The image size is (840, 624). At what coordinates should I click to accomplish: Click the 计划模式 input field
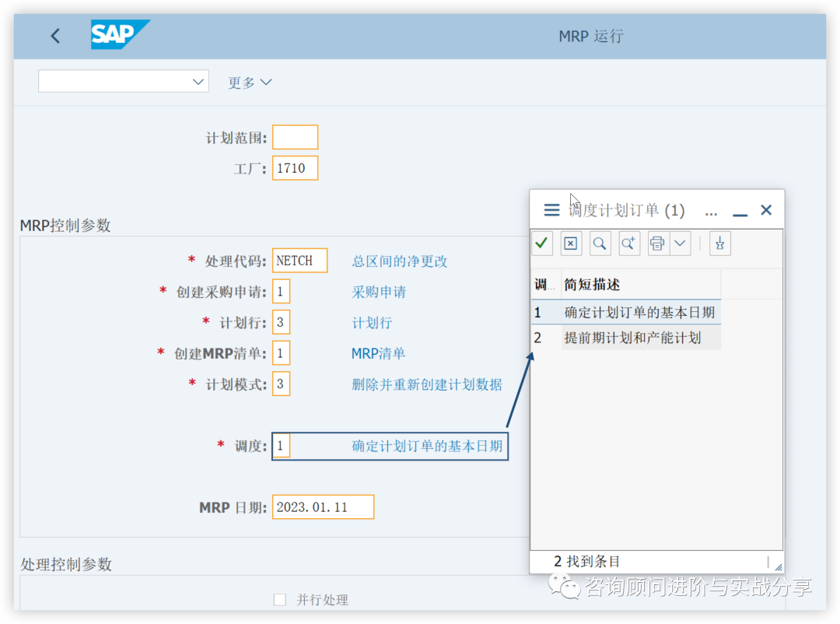tap(282, 384)
